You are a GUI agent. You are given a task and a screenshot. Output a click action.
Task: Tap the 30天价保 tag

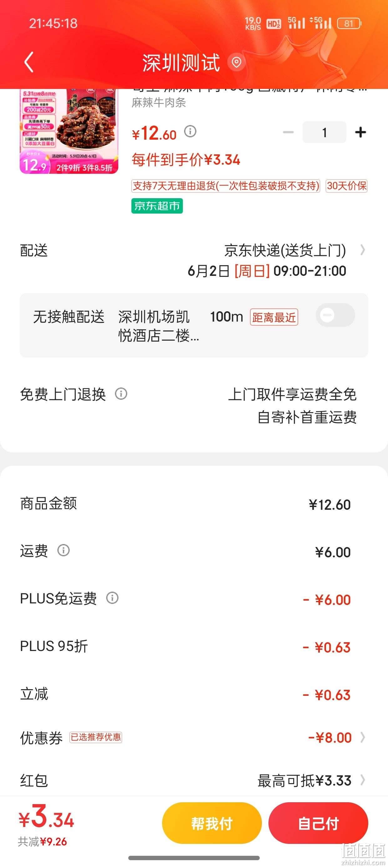346,186
